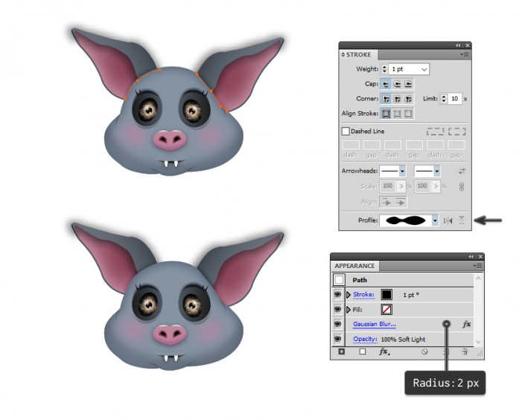Click the black Stroke color swatch
The height and width of the screenshot is (420, 525).
386,294
